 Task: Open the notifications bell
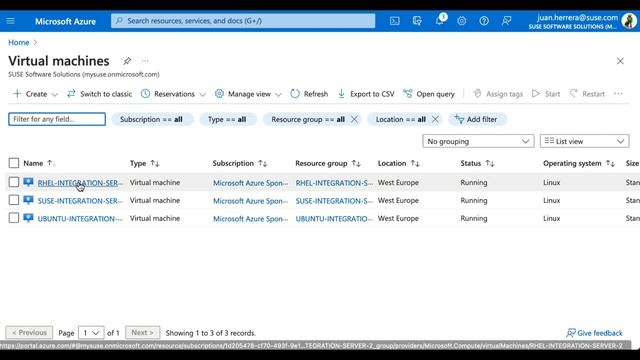tap(440, 21)
